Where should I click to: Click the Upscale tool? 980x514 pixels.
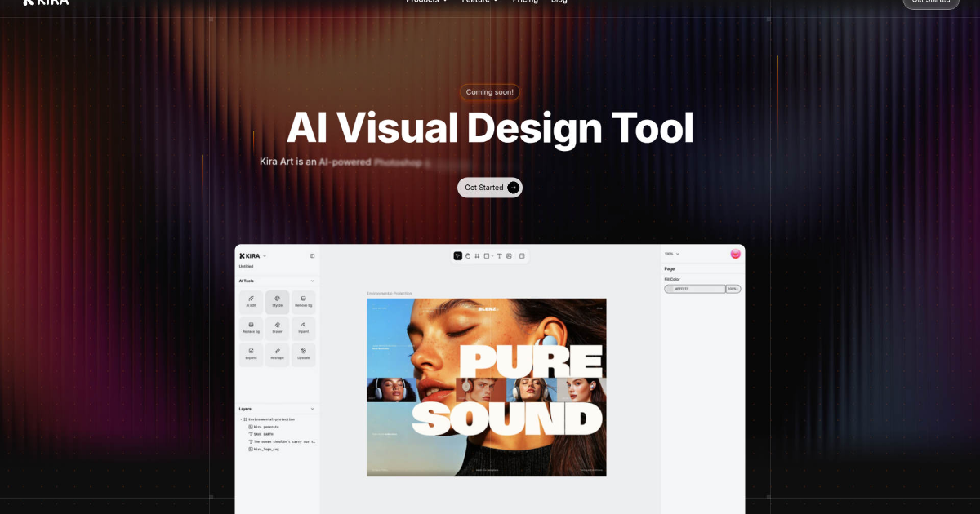click(304, 354)
